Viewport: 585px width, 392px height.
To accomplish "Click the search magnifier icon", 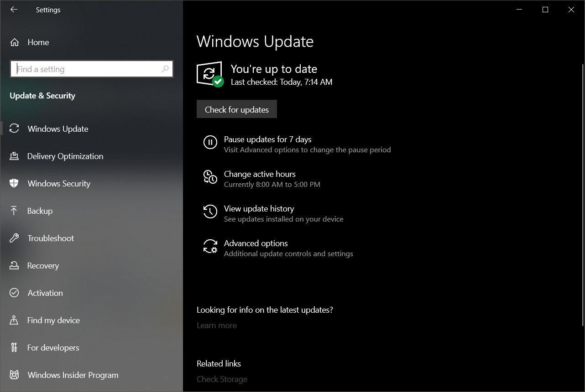I will coord(165,69).
